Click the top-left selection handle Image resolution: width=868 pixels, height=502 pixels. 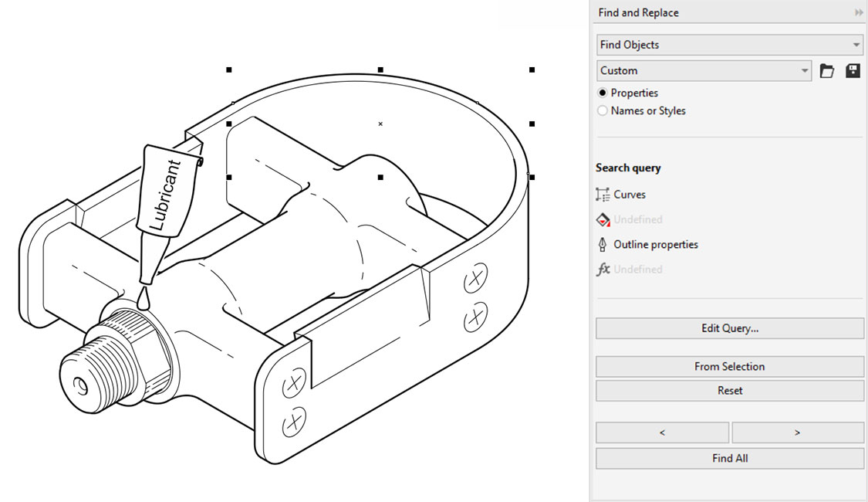(x=229, y=70)
